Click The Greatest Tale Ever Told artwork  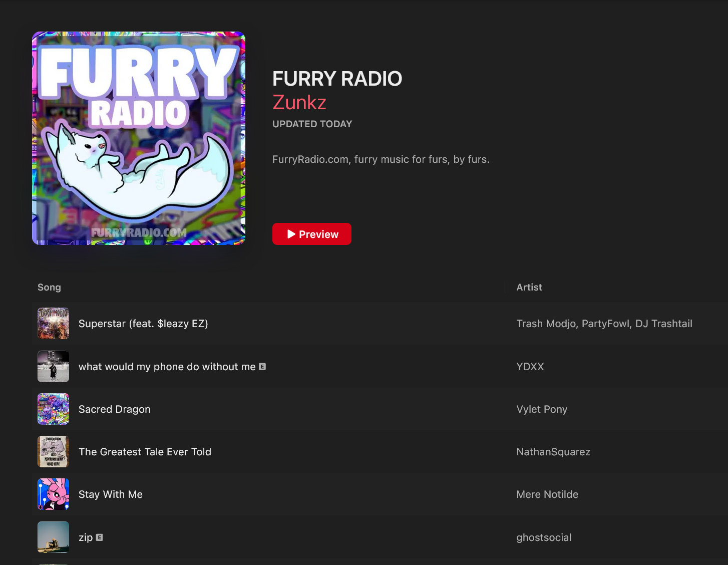(53, 451)
